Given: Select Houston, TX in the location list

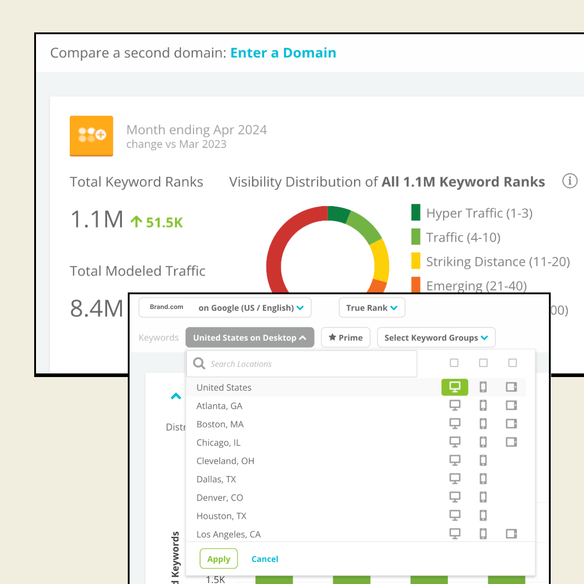Looking at the screenshot, I should click(x=221, y=516).
